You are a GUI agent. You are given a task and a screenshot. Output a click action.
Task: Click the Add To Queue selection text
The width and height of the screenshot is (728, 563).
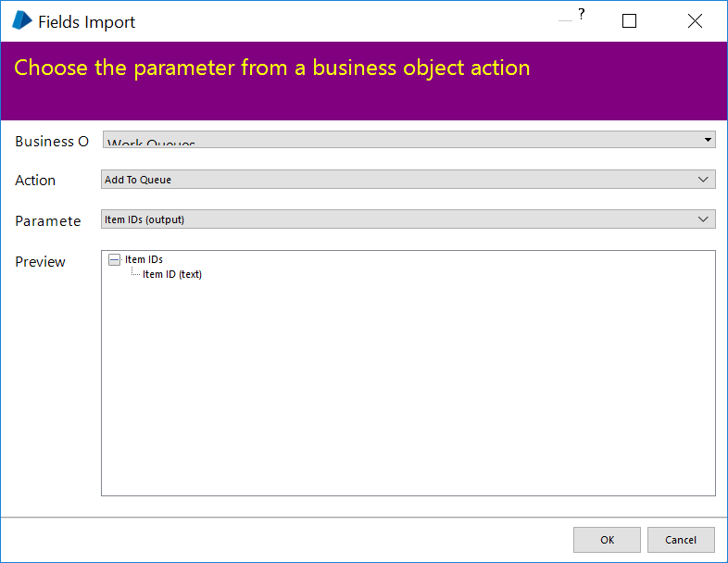tap(138, 180)
